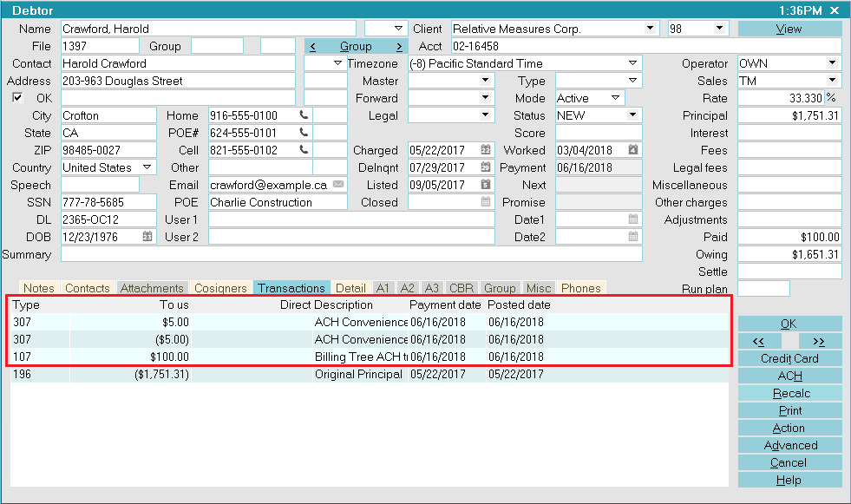Click the OK button

point(789,324)
